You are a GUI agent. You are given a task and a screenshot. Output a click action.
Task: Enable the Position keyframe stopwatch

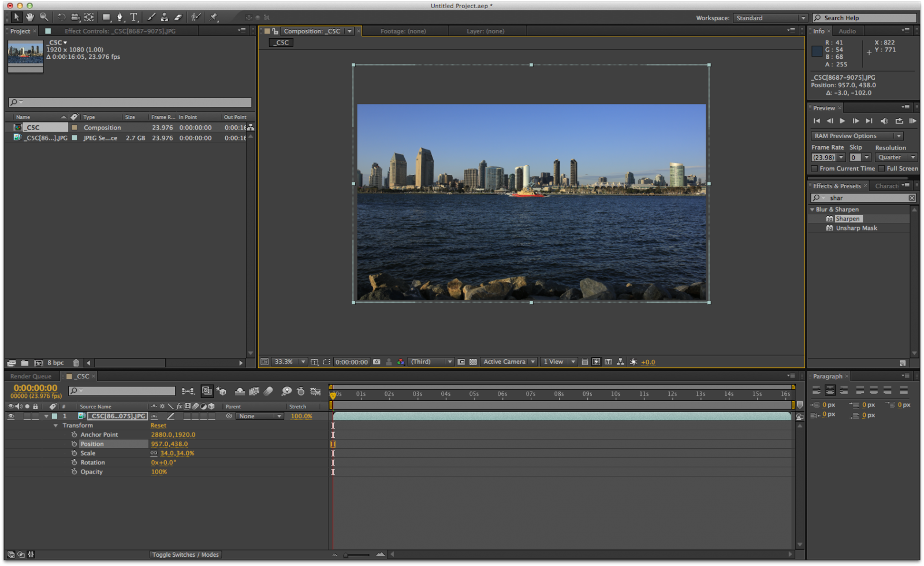pos(74,444)
